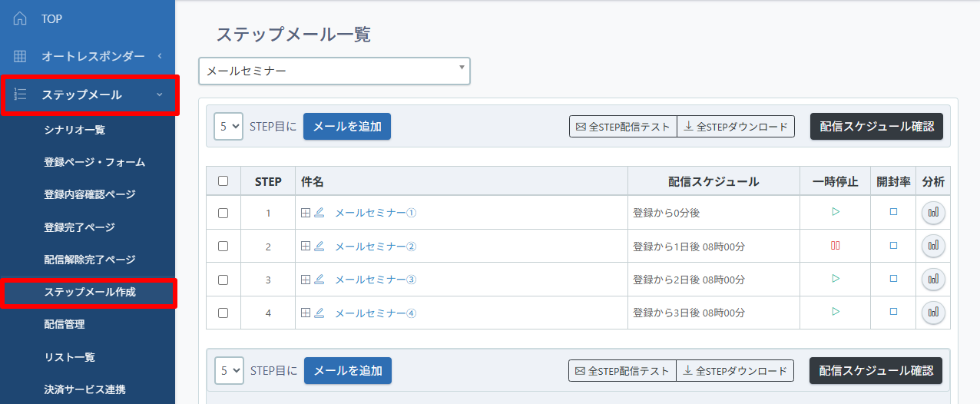Tick the checkbox for STEP 4 row
980x404 pixels.
pyautogui.click(x=223, y=313)
